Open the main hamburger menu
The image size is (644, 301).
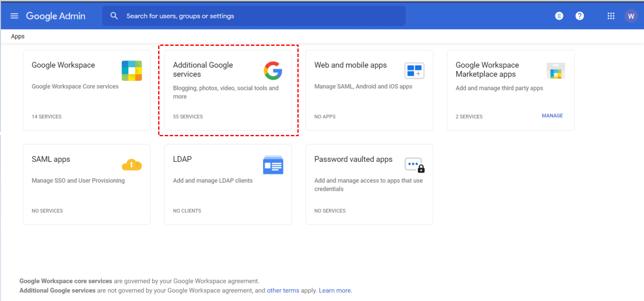click(x=14, y=16)
